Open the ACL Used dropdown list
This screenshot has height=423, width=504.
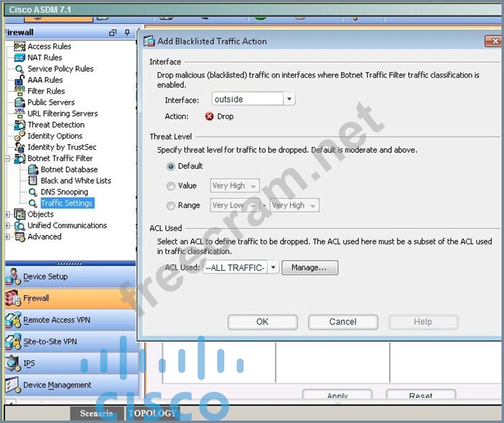272,268
